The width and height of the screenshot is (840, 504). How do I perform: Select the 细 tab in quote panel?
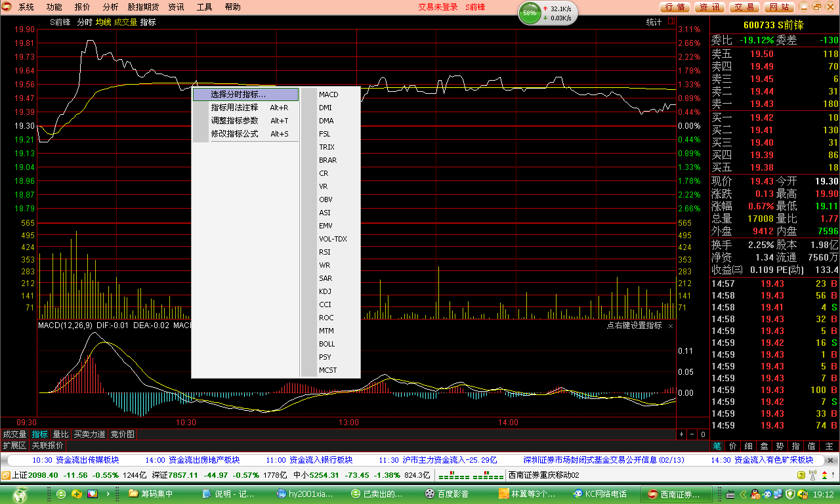click(749, 446)
